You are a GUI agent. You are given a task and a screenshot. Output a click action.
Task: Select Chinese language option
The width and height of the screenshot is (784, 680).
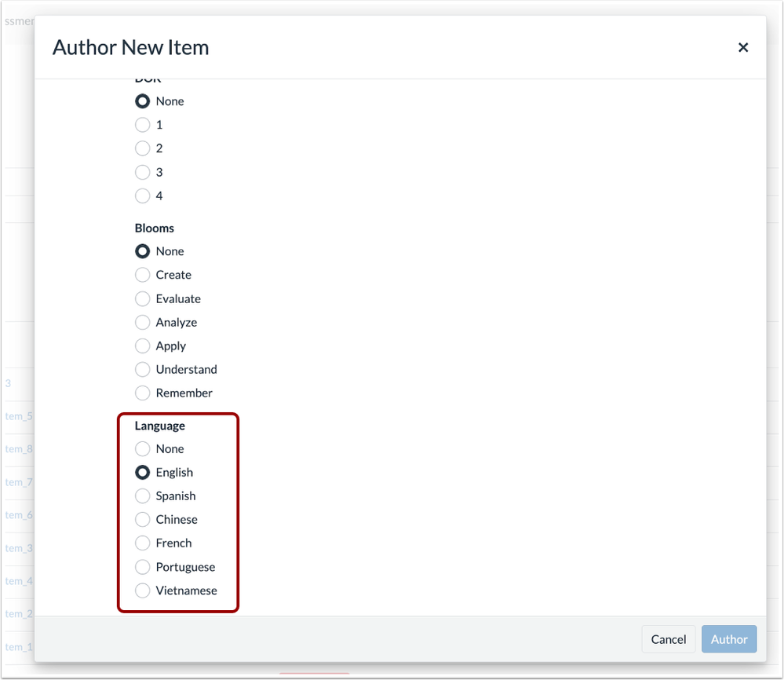pos(143,520)
